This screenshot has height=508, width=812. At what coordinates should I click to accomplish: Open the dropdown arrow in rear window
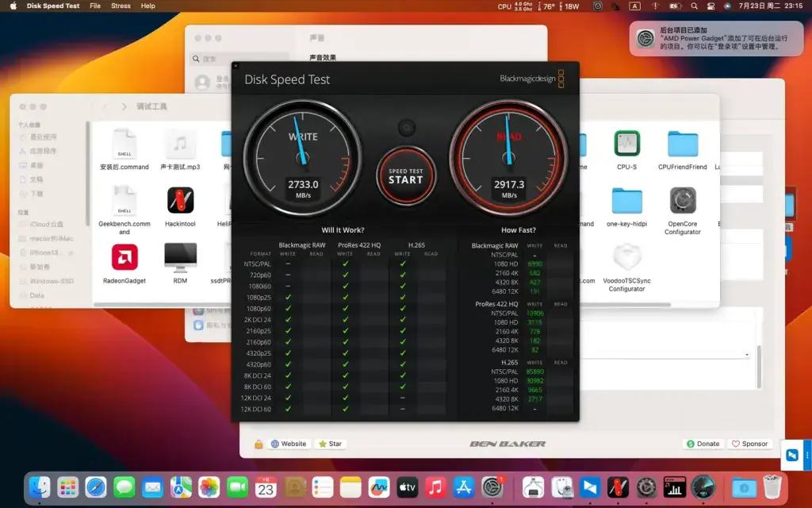coord(747,355)
